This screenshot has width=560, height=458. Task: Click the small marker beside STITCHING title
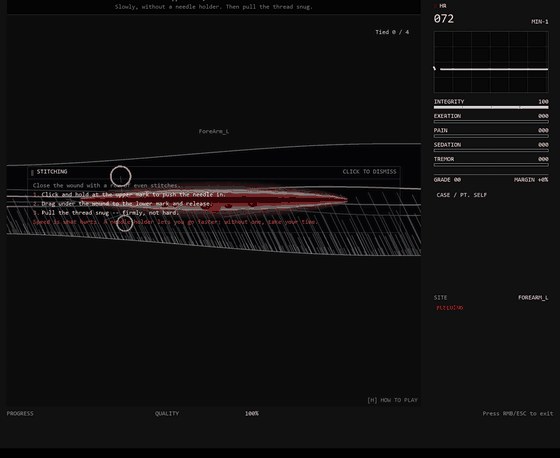point(32,173)
